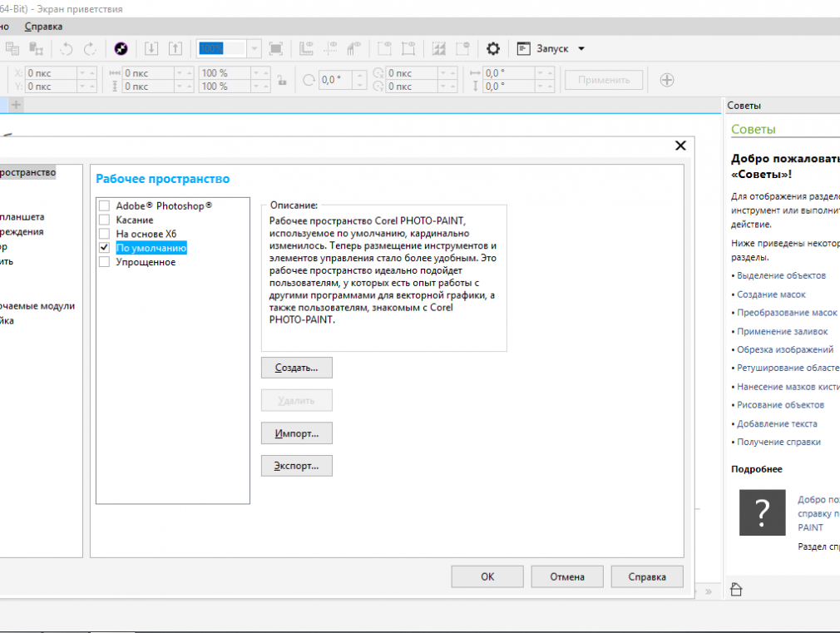Select the планшета item in options tree
Viewport: 840px width, 633px height.
pyautogui.click(x=22, y=217)
